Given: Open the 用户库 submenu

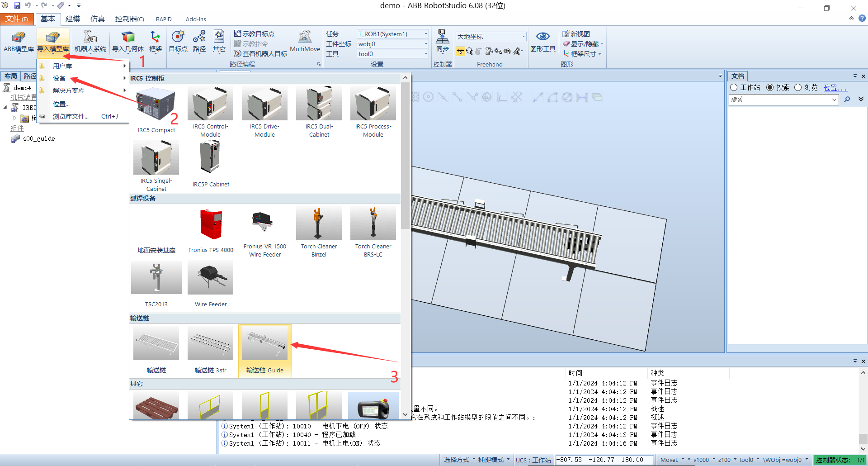Looking at the screenshot, I should [x=83, y=66].
